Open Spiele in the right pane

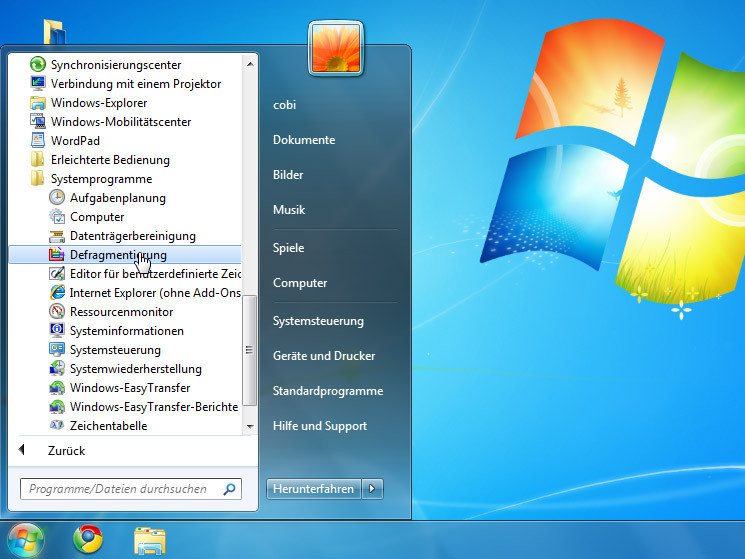(x=288, y=247)
